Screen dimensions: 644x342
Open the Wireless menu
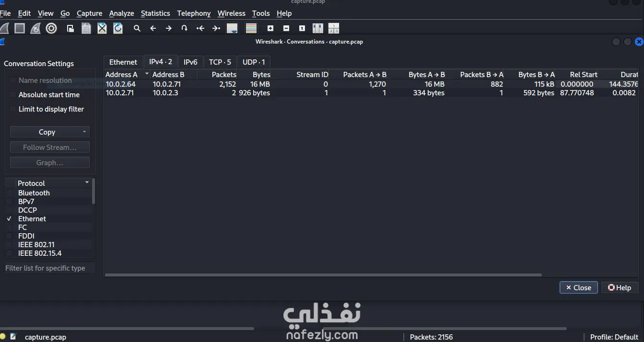(231, 13)
